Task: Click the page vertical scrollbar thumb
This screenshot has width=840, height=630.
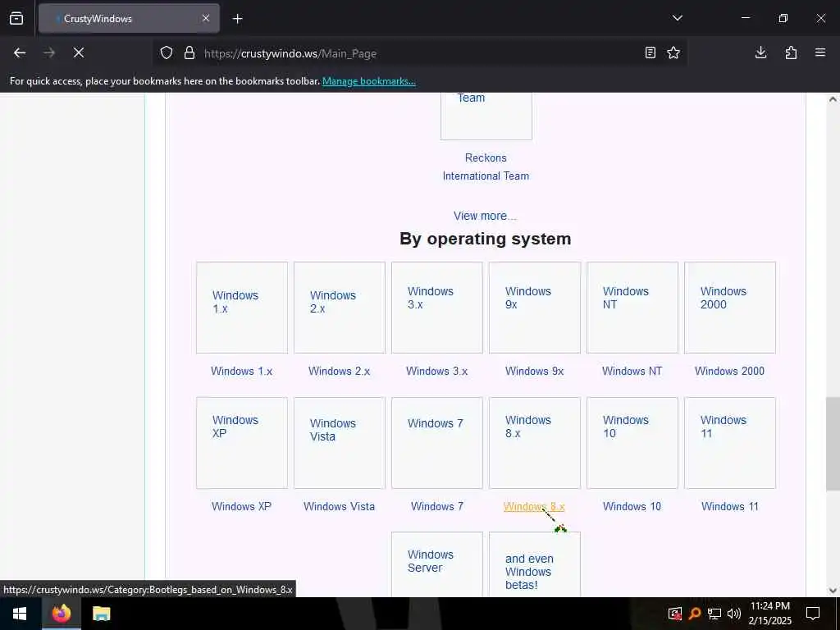Action: (x=833, y=444)
